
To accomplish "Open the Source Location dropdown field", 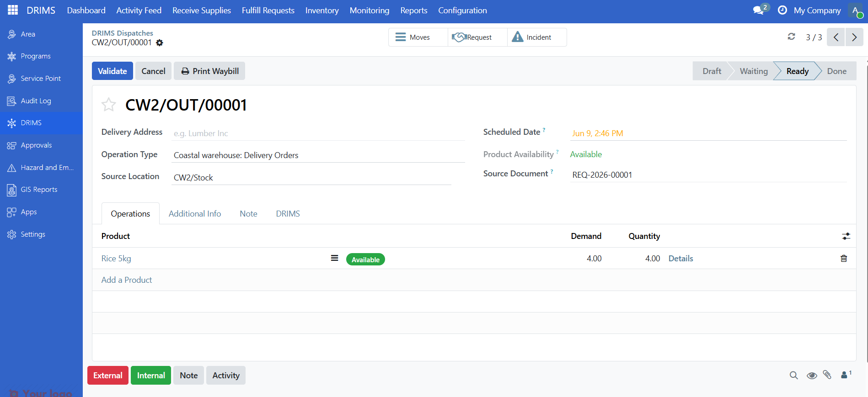I will (311, 178).
